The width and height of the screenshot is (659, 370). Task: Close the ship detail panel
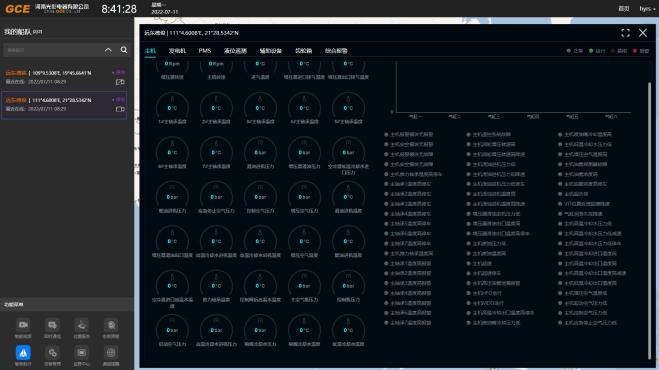point(643,33)
